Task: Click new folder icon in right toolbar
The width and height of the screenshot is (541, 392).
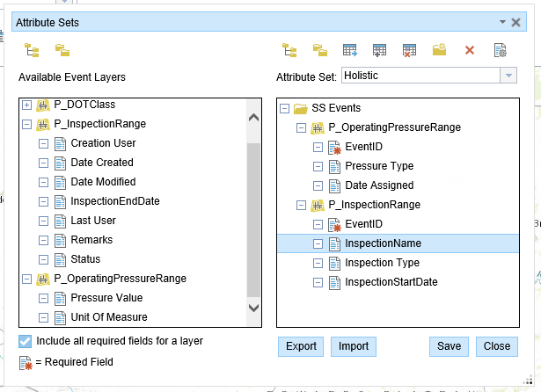Action: coord(440,50)
